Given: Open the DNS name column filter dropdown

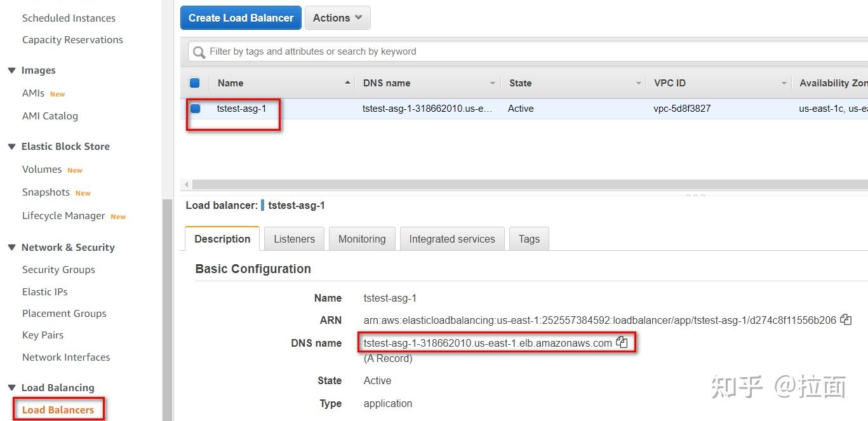Looking at the screenshot, I should [493, 83].
